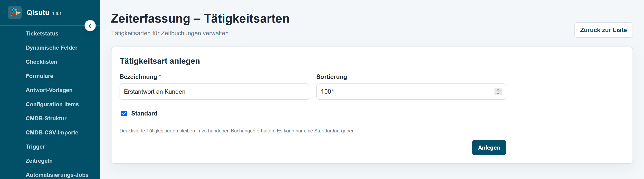Uncheck the Standard checkbox

(x=124, y=113)
